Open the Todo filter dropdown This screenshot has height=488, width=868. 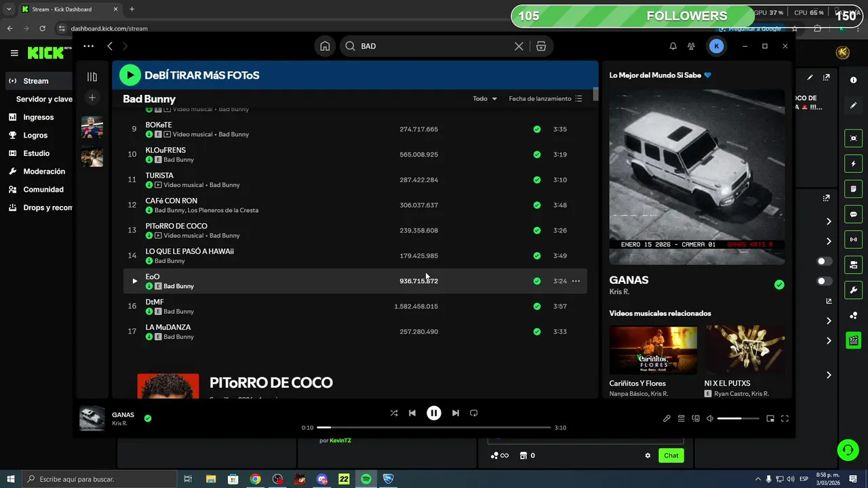pyautogui.click(x=485, y=98)
